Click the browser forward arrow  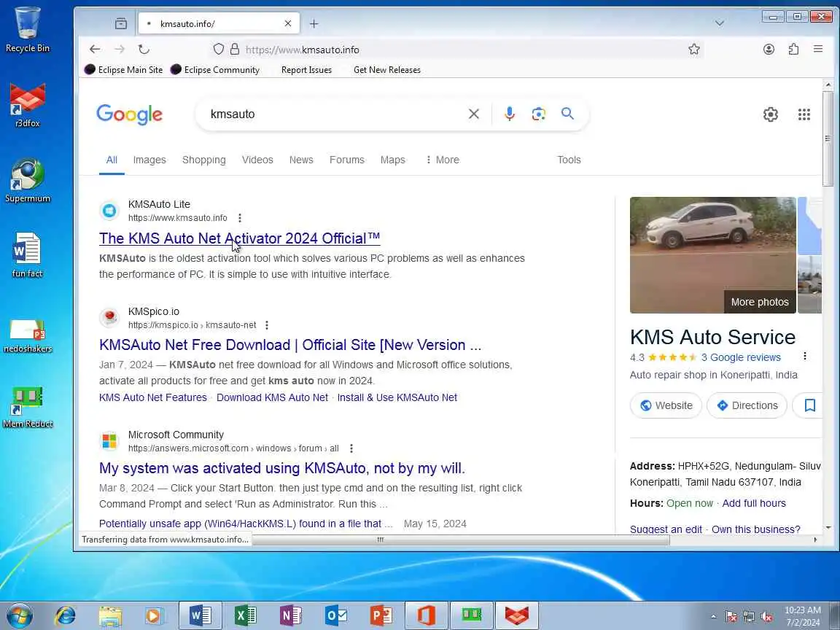(x=120, y=50)
